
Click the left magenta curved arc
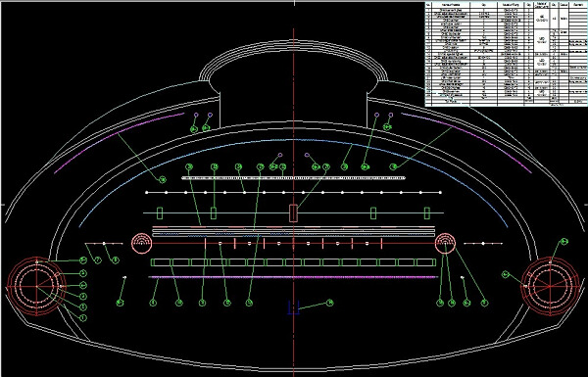120,142
